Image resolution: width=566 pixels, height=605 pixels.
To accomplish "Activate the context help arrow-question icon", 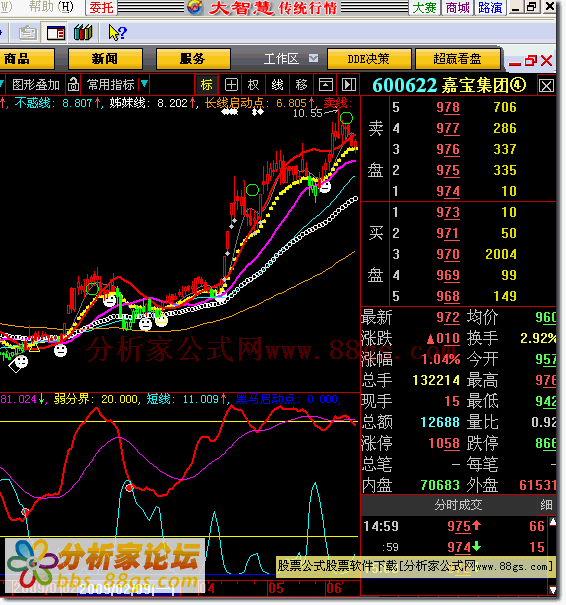I will 117,33.
